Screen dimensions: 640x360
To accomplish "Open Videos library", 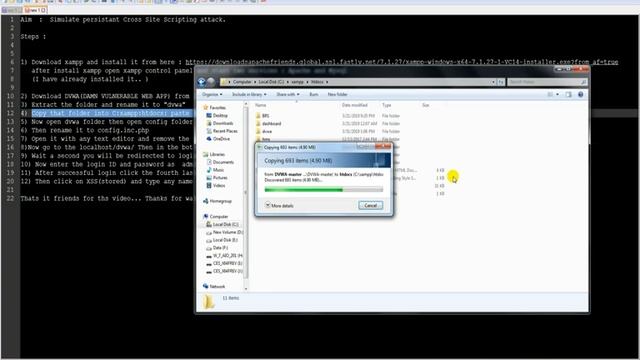I will click(x=216, y=185).
